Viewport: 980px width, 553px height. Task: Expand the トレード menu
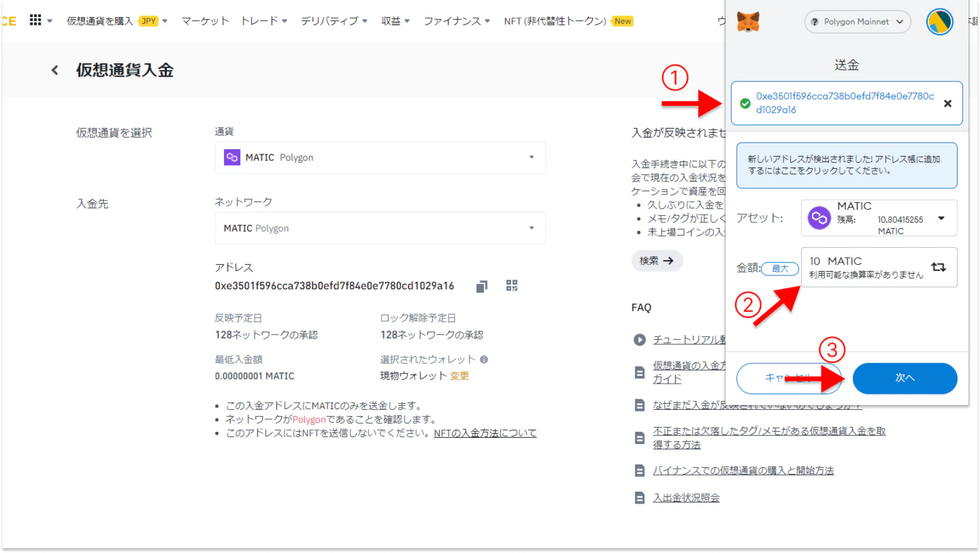point(264,21)
